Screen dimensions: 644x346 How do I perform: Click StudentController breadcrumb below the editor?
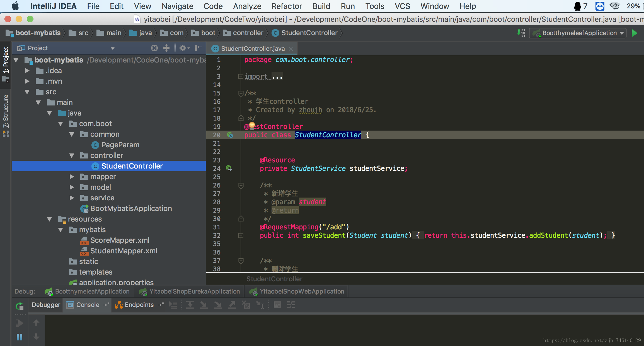tap(274, 279)
